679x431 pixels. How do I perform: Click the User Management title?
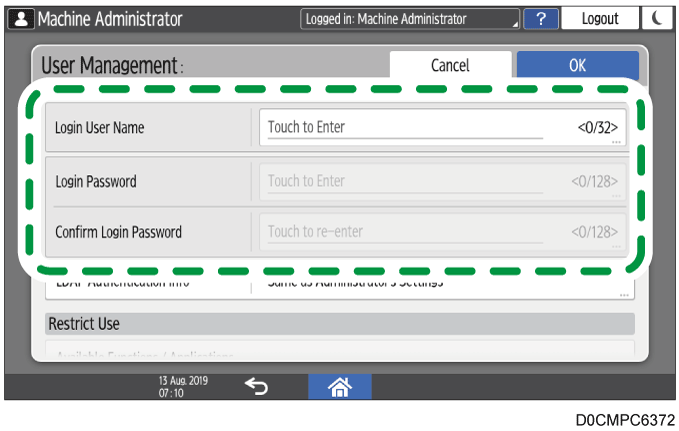[112, 66]
